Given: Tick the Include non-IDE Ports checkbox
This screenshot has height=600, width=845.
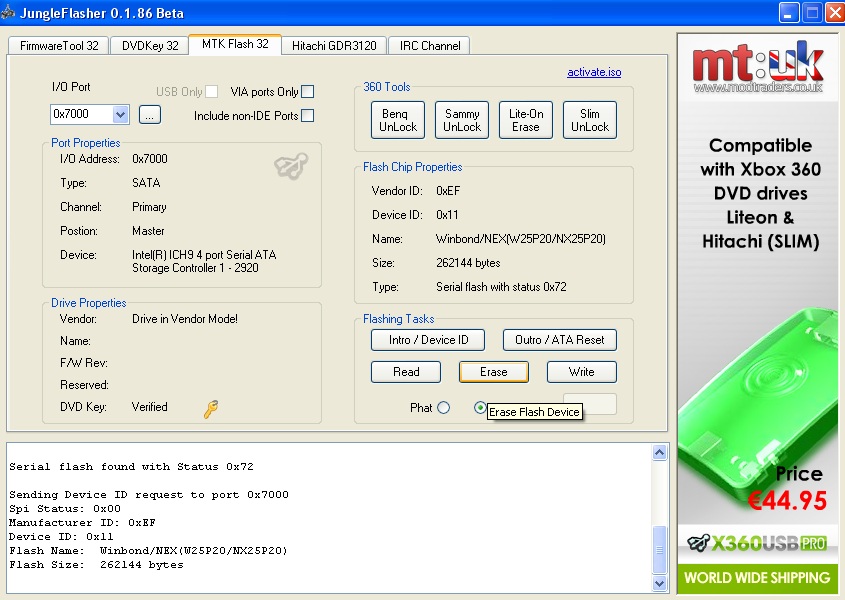Looking at the screenshot, I should tap(308, 115).
